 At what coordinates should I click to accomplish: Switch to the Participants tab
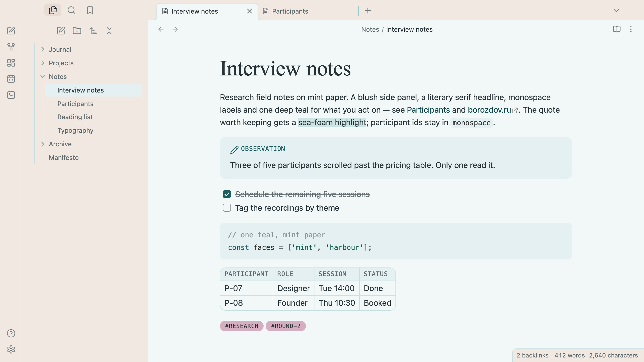(x=308, y=11)
